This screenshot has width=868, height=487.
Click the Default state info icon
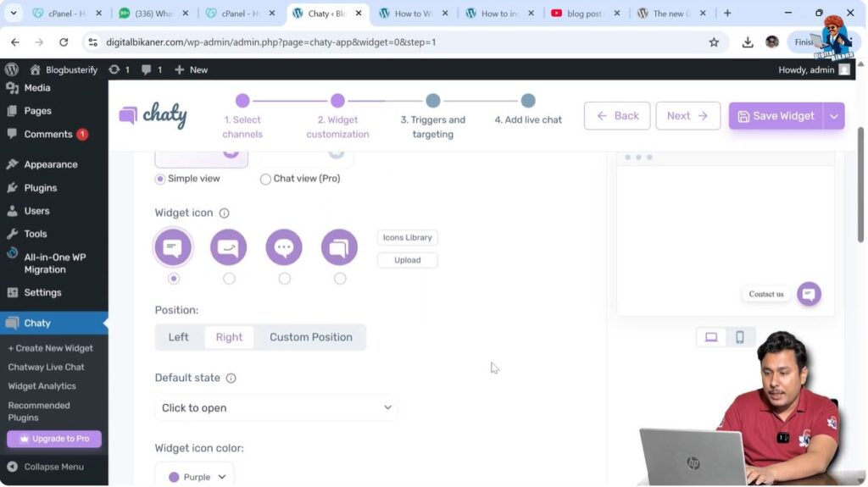point(231,378)
